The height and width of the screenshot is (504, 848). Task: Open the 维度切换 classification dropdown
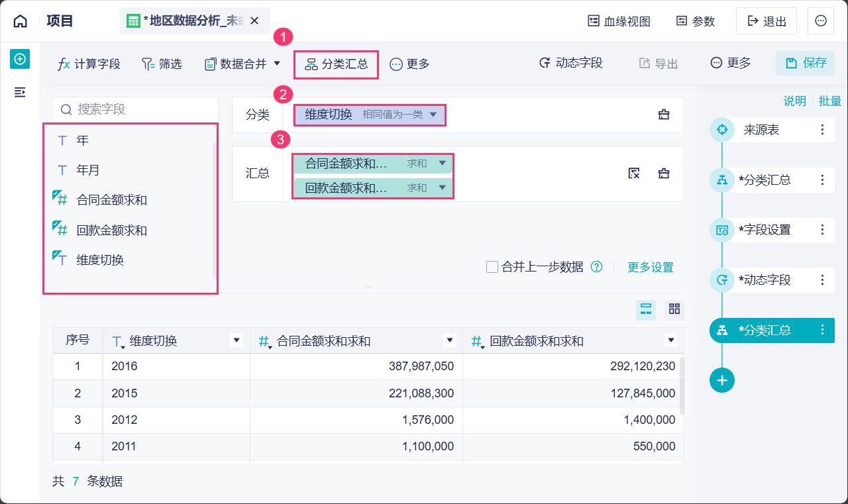pos(433,115)
